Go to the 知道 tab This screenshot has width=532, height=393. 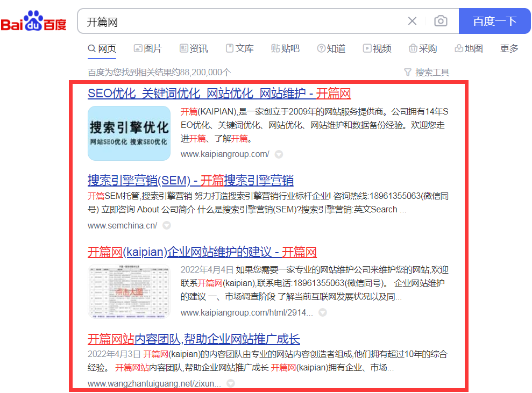(331, 48)
